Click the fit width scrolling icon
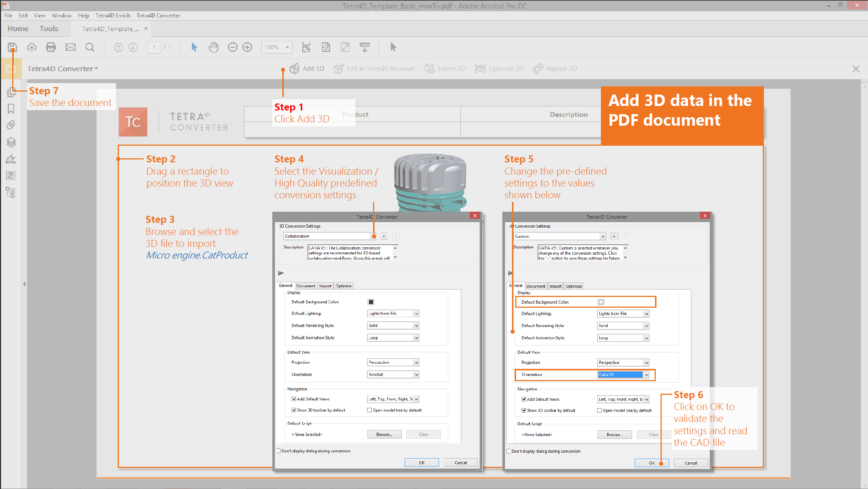Screen dimensions: 868x489 point(306,47)
